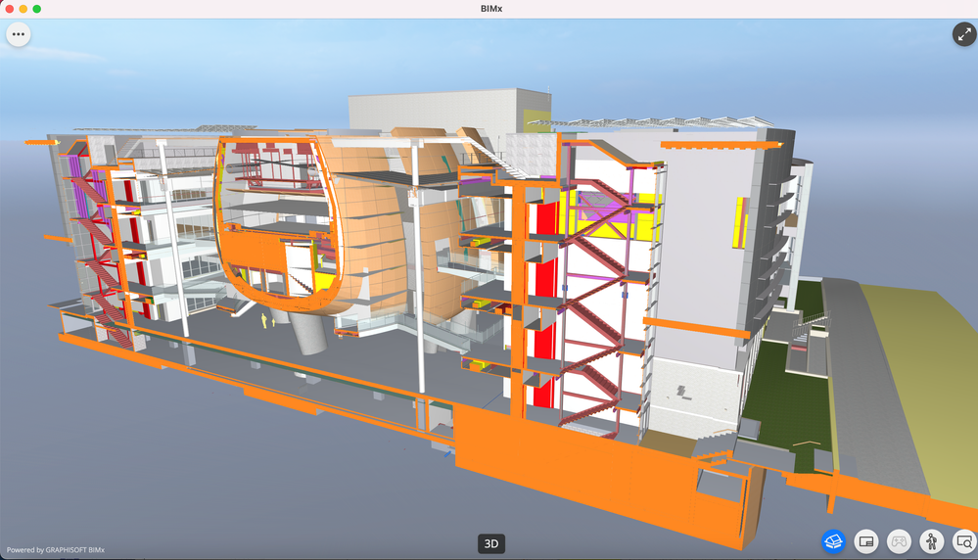The height and width of the screenshot is (560, 978).
Task: Minimize the BIMx window with yellow button
Action: pyautogui.click(x=23, y=9)
